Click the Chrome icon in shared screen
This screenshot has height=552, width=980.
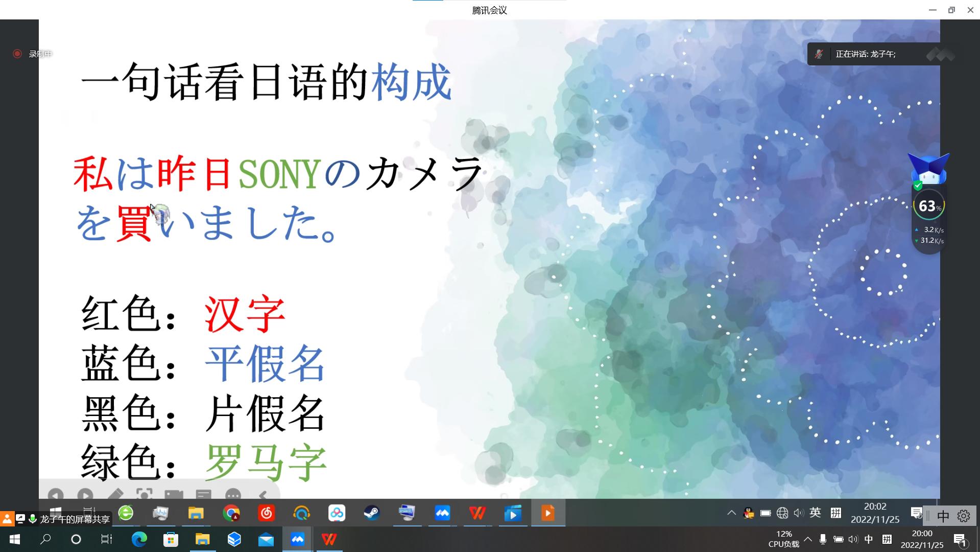pos(231,513)
